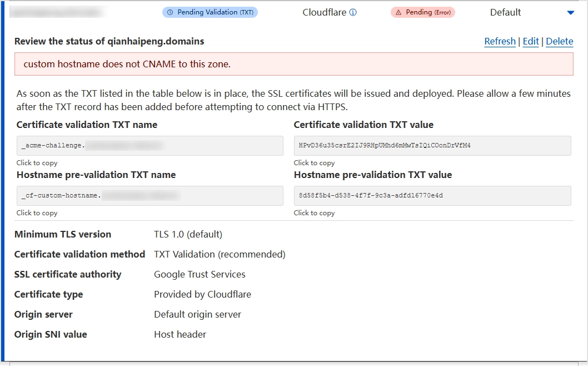Collapse the hostname details with blue arrow
Screen dimensions: 588x366
(570, 13)
